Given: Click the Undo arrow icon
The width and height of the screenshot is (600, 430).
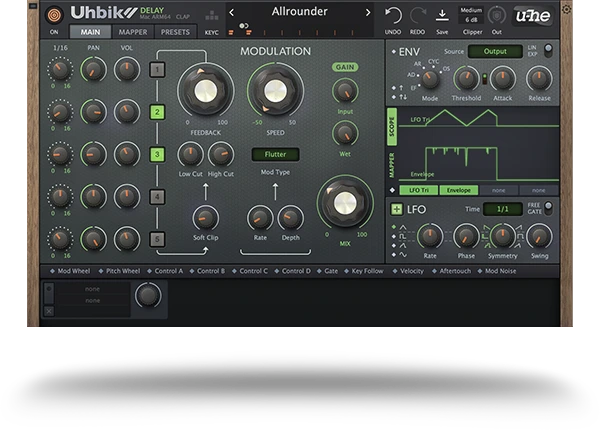Looking at the screenshot, I should pyautogui.click(x=393, y=15).
